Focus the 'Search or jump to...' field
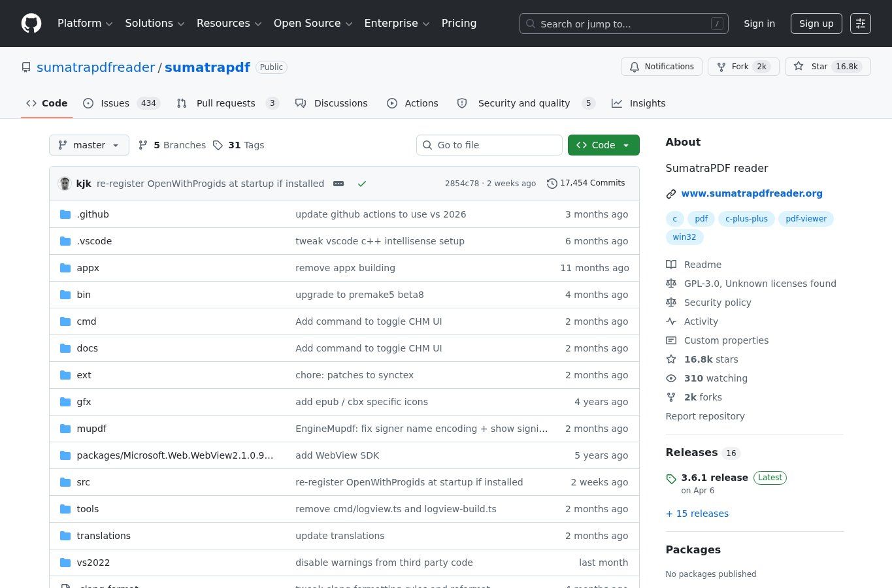Viewport: 892px width, 588px height. click(623, 24)
